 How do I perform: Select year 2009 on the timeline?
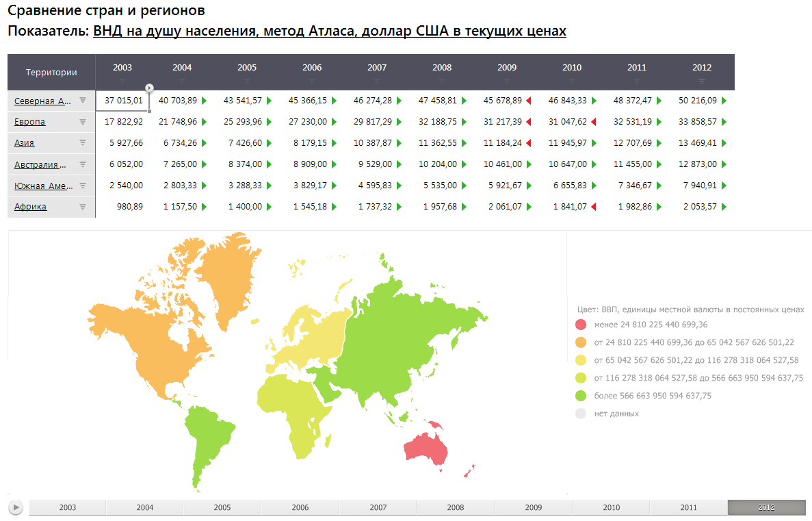[534, 507]
